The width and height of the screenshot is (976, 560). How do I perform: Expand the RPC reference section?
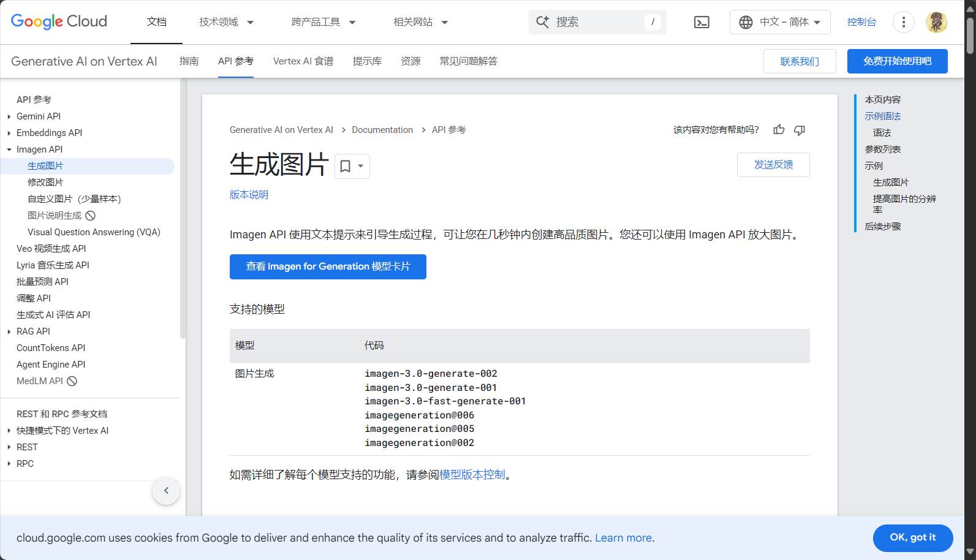click(x=9, y=464)
